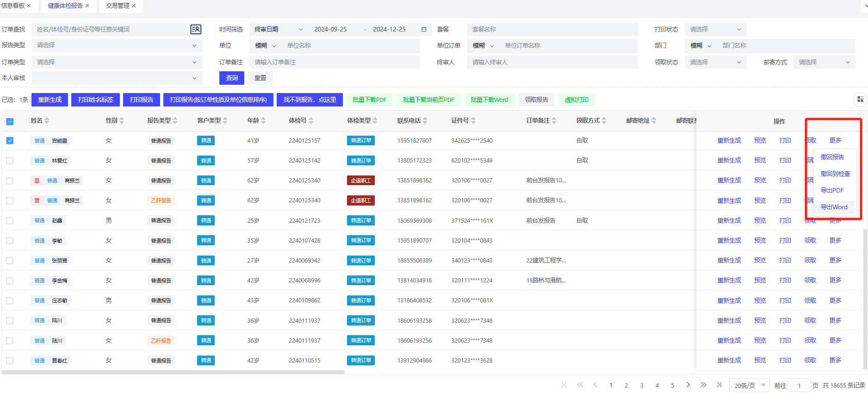Open the 终审日期 time filter dropdown
The height and width of the screenshot is (400, 868).
point(279,29)
